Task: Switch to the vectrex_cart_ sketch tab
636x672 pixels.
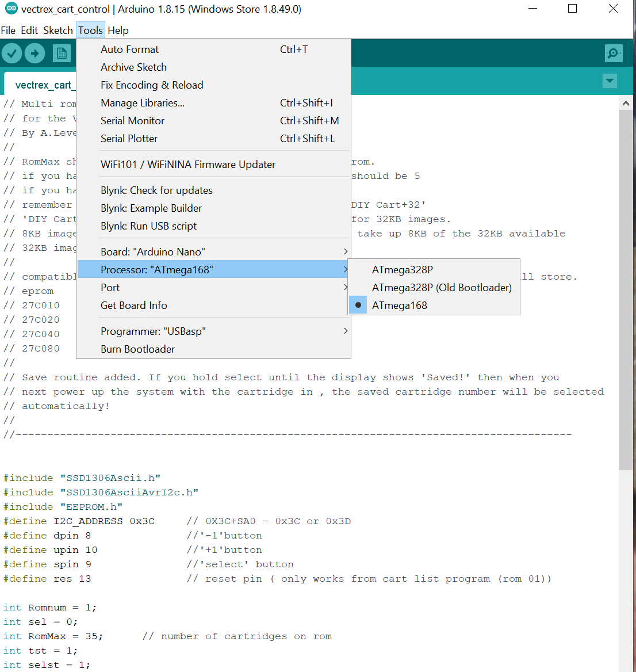Action: [x=41, y=85]
